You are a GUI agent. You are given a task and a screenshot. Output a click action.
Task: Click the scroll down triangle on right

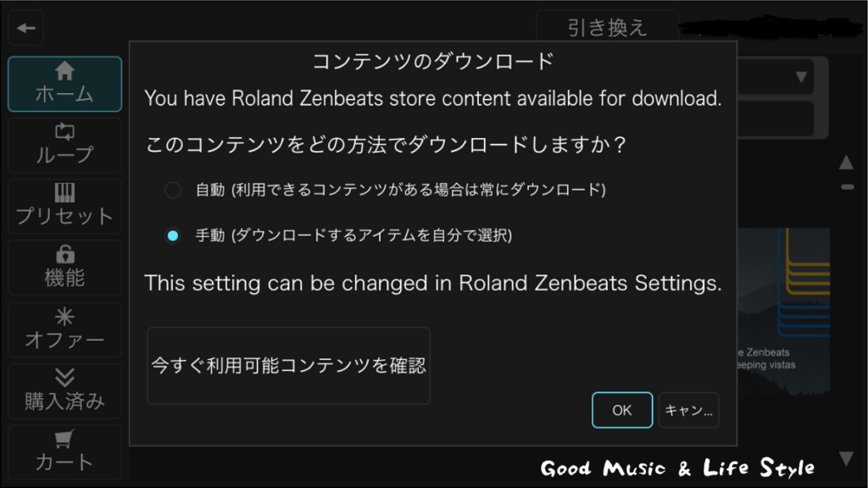pyautogui.click(x=846, y=458)
